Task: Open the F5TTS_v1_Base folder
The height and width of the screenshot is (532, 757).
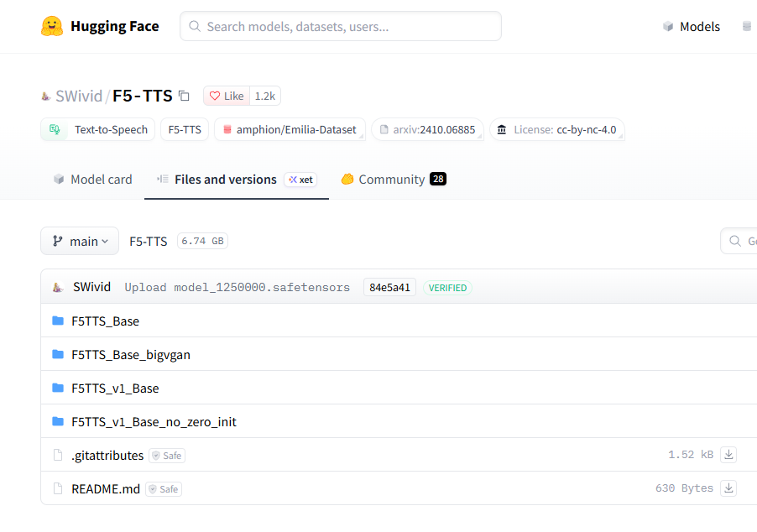Action: pyautogui.click(x=115, y=389)
